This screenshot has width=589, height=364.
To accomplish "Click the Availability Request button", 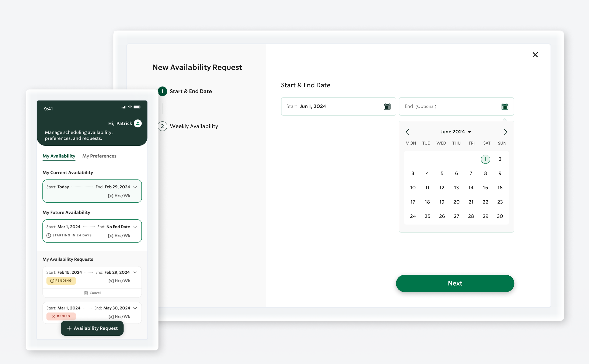I will pos(92,328).
